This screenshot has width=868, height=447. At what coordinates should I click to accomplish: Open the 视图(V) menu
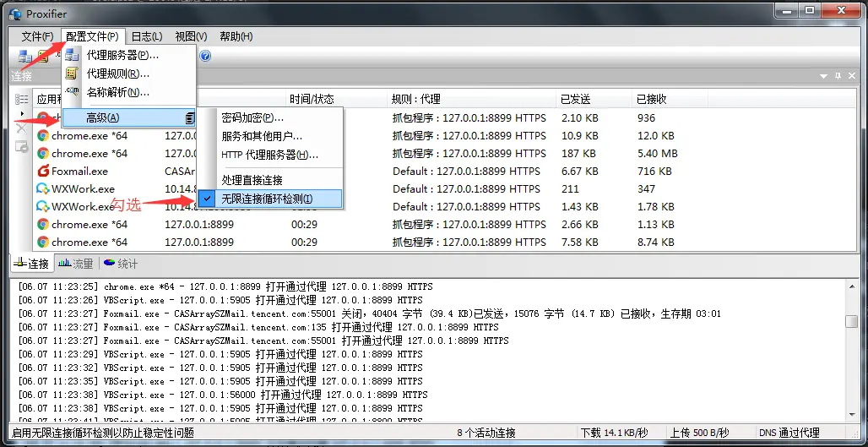[x=191, y=36]
